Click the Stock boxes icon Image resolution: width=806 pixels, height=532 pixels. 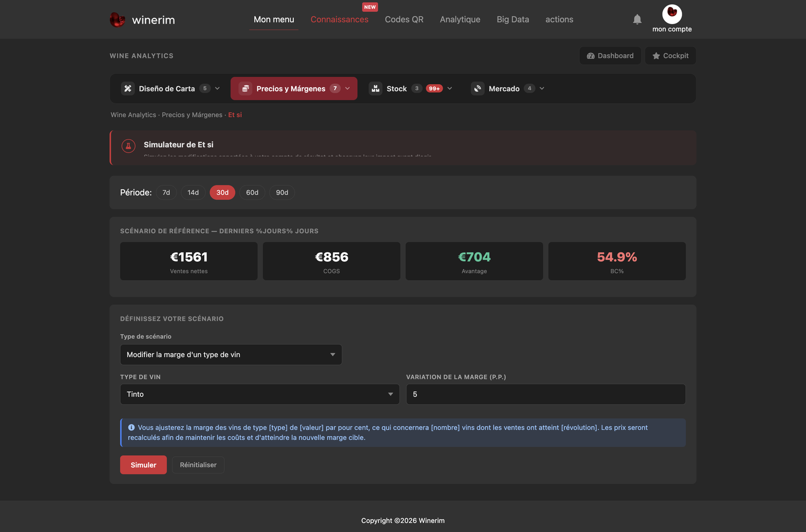click(376, 89)
